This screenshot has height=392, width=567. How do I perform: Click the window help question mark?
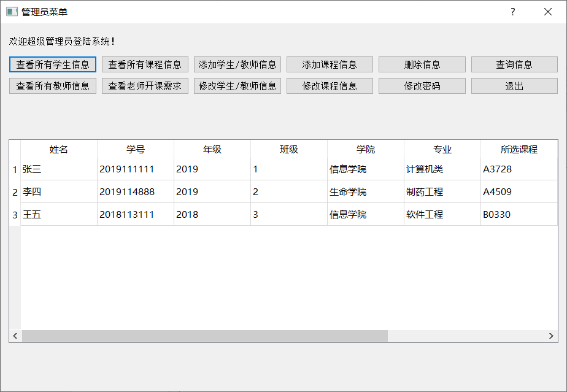[513, 12]
